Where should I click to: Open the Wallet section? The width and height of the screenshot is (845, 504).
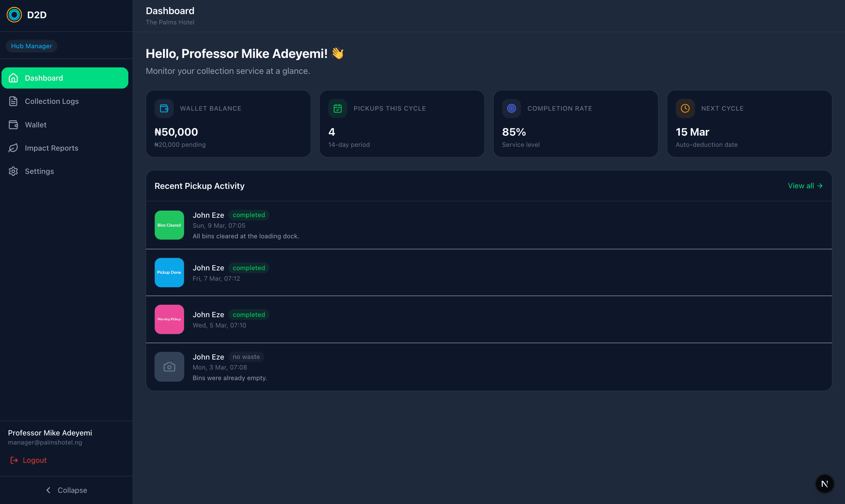[35, 125]
